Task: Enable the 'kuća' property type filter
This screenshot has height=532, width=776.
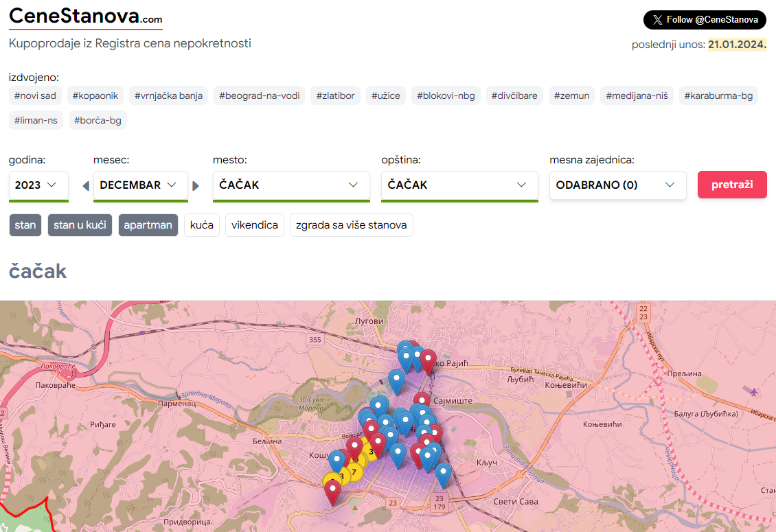Action: 202,225
